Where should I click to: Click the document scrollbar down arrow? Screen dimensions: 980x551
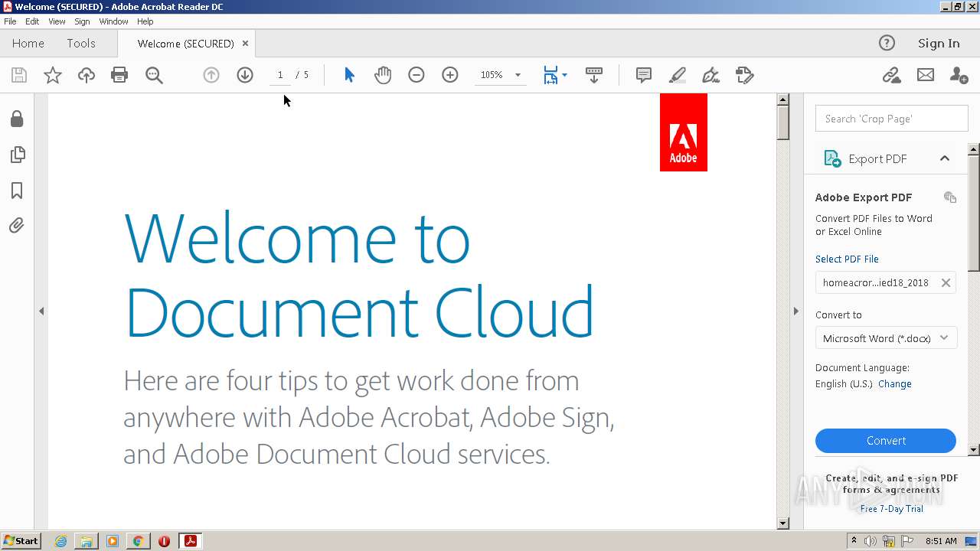point(782,523)
